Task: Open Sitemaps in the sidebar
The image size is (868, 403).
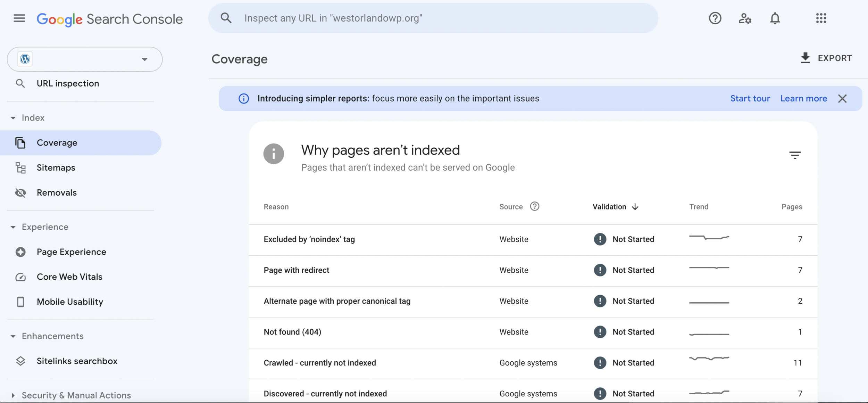Action: coord(56,168)
